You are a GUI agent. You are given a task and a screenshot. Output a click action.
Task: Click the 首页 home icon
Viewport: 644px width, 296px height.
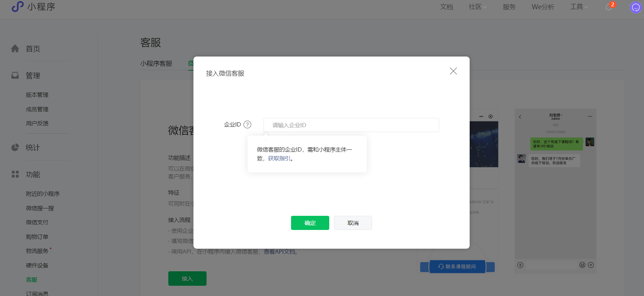tap(15, 48)
